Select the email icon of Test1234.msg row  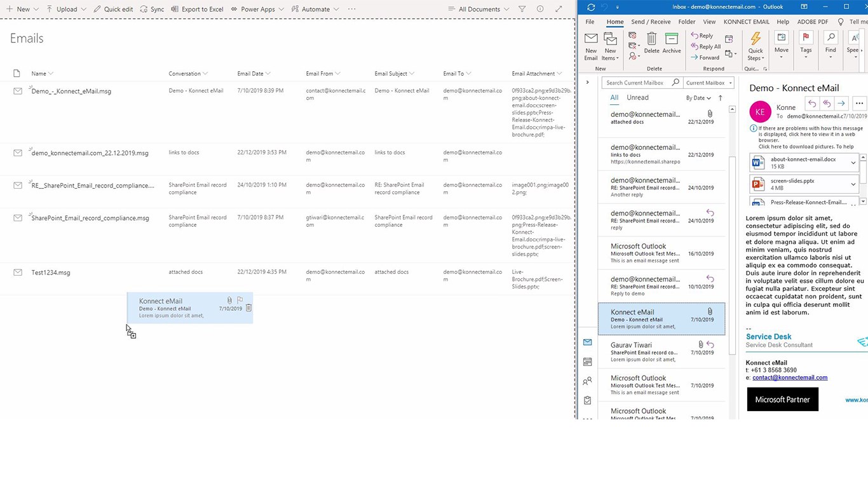(x=18, y=272)
